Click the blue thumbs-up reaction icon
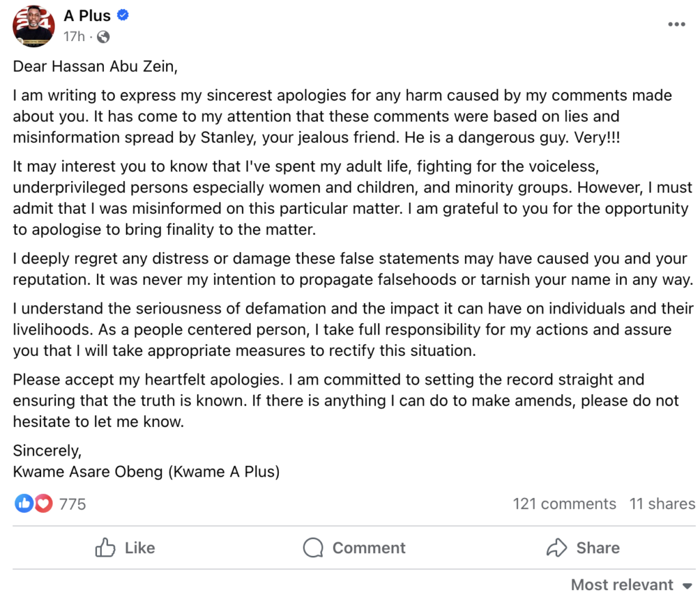 click(x=23, y=504)
